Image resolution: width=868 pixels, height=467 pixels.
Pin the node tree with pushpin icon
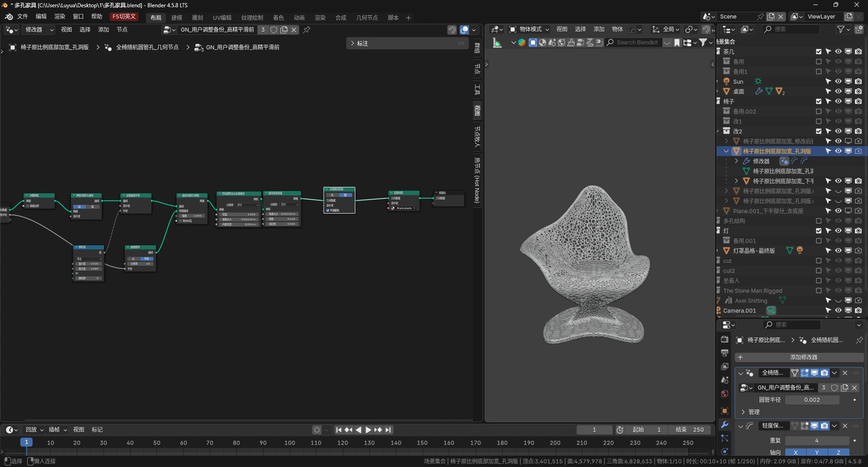(x=307, y=30)
